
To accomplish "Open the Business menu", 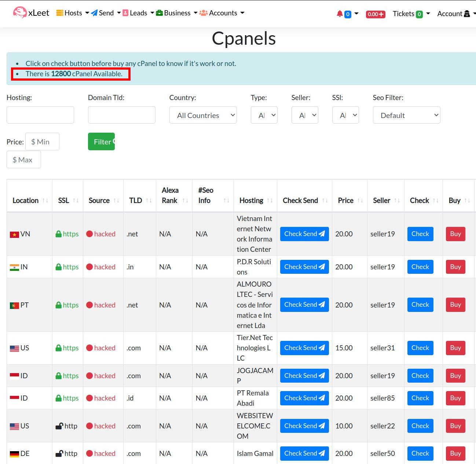I will click(177, 13).
